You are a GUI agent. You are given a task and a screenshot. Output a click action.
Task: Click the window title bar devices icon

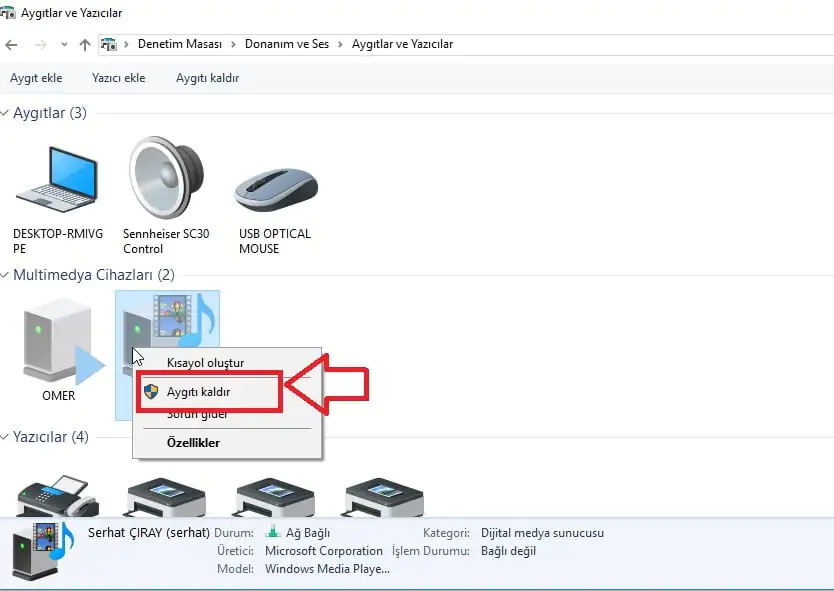tap(7, 12)
